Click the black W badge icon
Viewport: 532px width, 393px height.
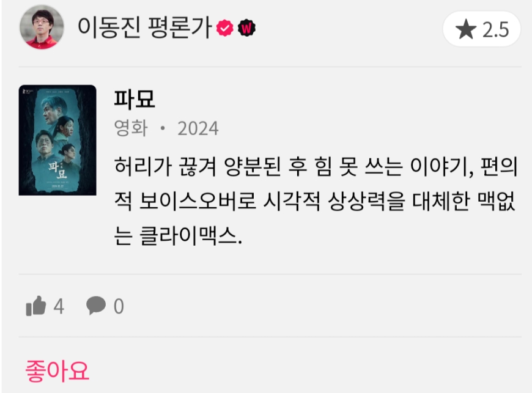click(246, 28)
